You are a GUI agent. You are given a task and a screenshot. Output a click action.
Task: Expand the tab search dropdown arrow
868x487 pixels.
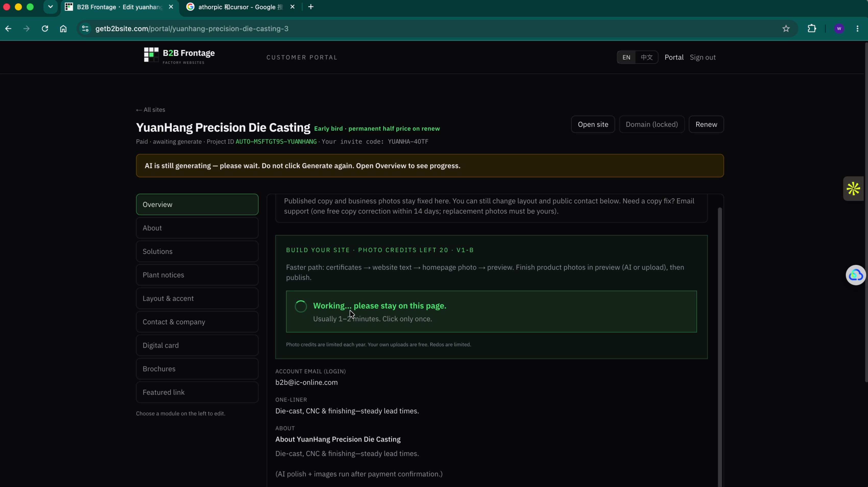tap(51, 7)
